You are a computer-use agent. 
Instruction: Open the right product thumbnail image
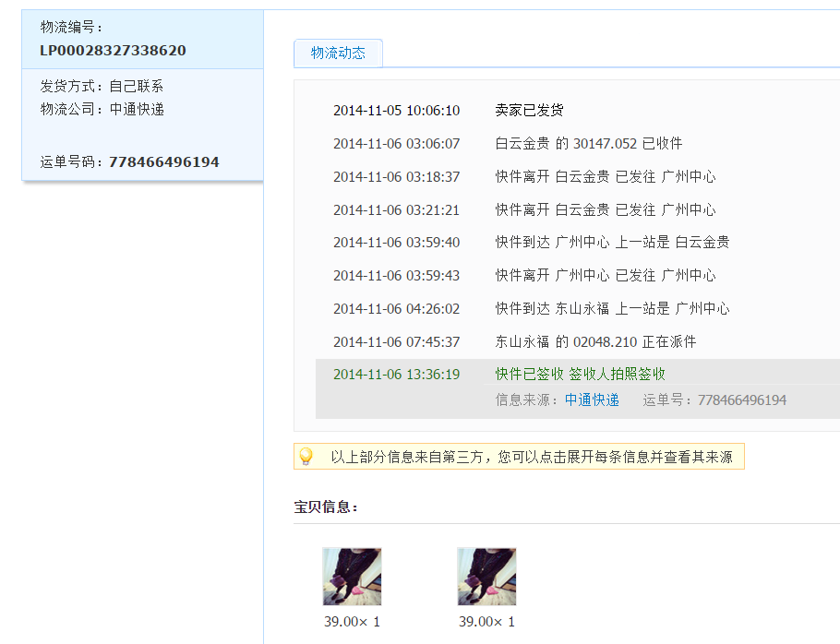pos(486,577)
